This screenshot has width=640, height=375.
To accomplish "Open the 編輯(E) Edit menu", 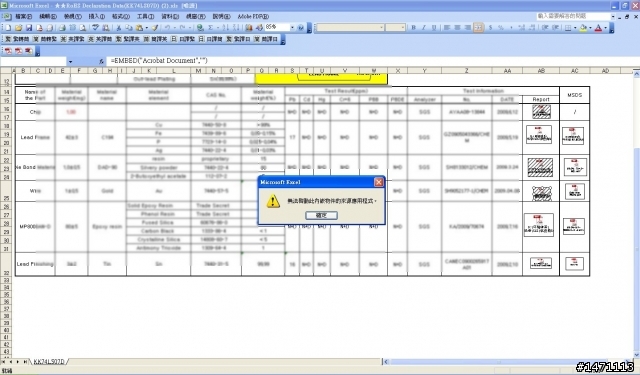I will pos(48,16).
